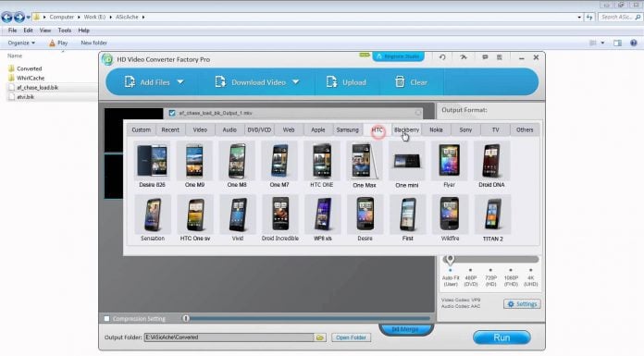
Task: Click the Open Folder button
Action: click(351, 338)
